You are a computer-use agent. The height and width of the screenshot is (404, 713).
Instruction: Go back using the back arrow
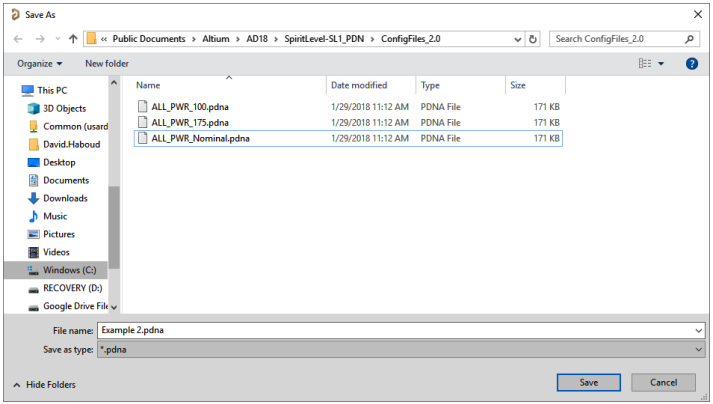click(18, 39)
